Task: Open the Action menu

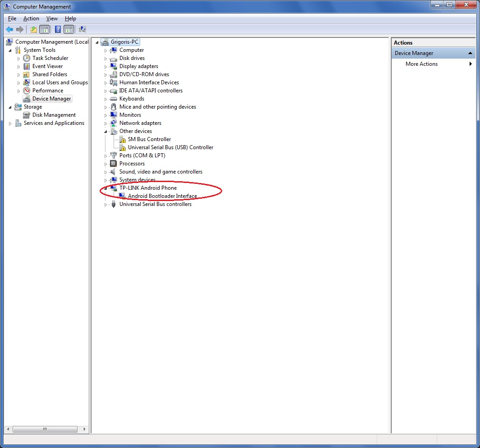Action: pyautogui.click(x=31, y=18)
